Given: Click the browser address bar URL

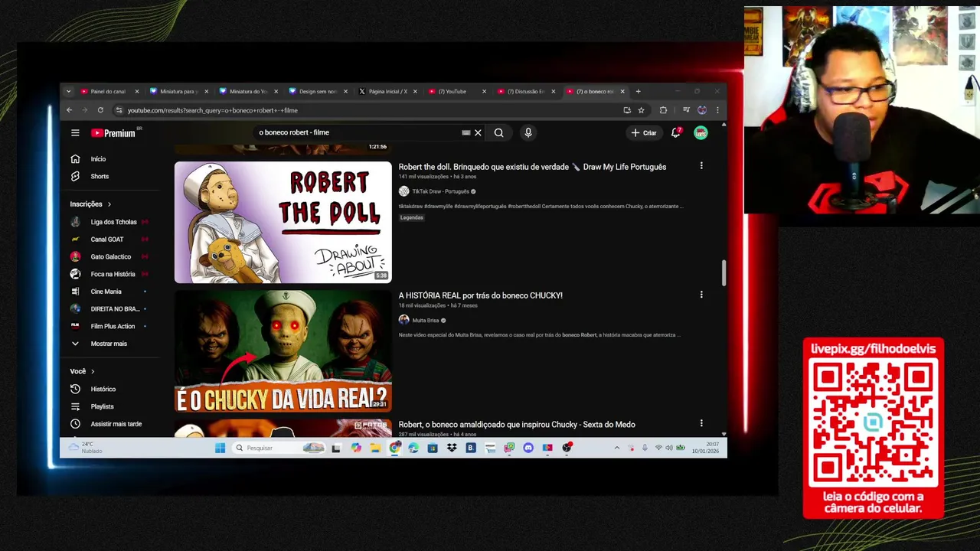Looking at the screenshot, I should (x=213, y=110).
